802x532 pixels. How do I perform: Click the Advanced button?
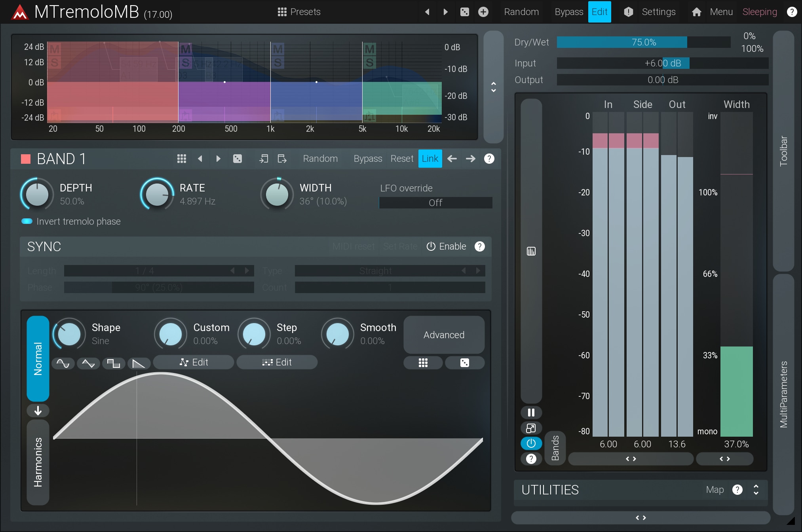(x=444, y=335)
